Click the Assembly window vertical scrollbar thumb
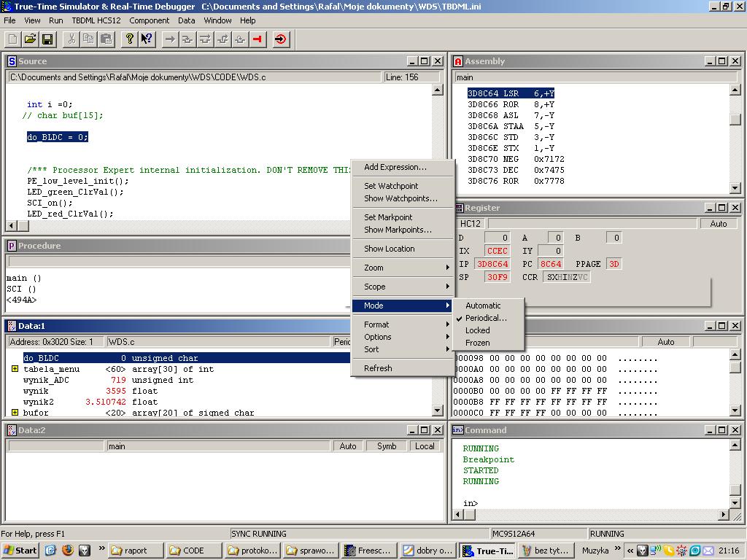The height and width of the screenshot is (560, 747). pos(735,120)
